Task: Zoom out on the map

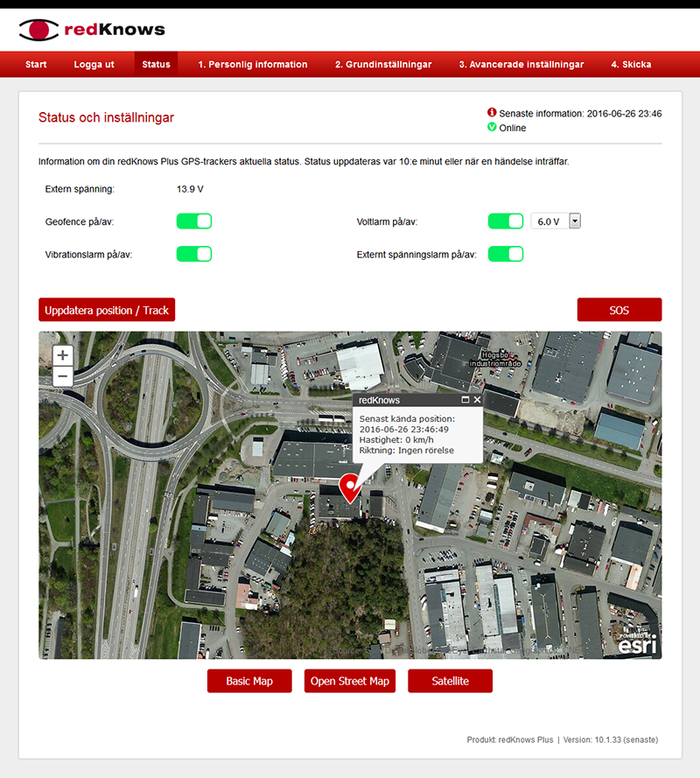Action: click(x=63, y=377)
